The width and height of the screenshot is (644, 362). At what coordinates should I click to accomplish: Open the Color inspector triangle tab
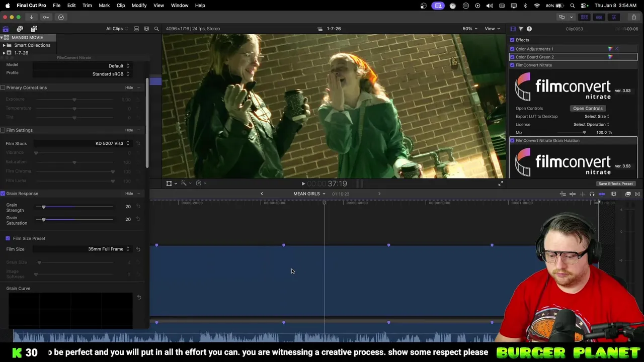pyautogui.click(x=521, y=29)
